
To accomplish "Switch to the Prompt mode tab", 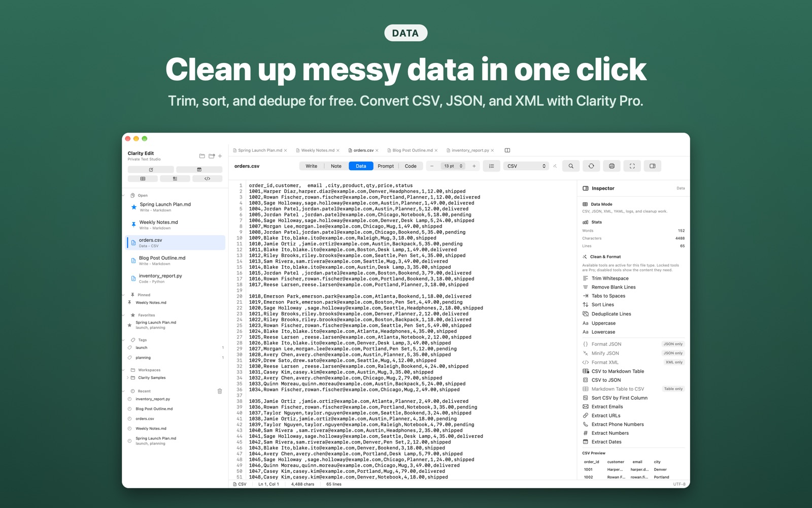I will point(386,166).
